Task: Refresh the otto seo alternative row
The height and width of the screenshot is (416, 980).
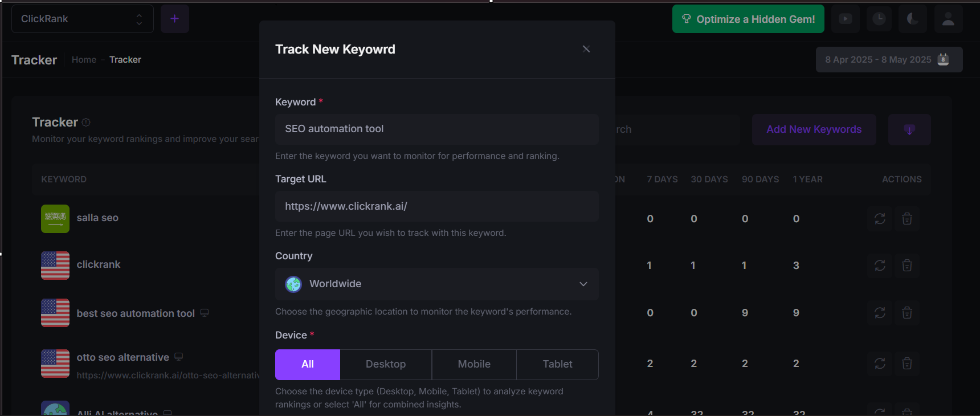Action: click(880, 364)
